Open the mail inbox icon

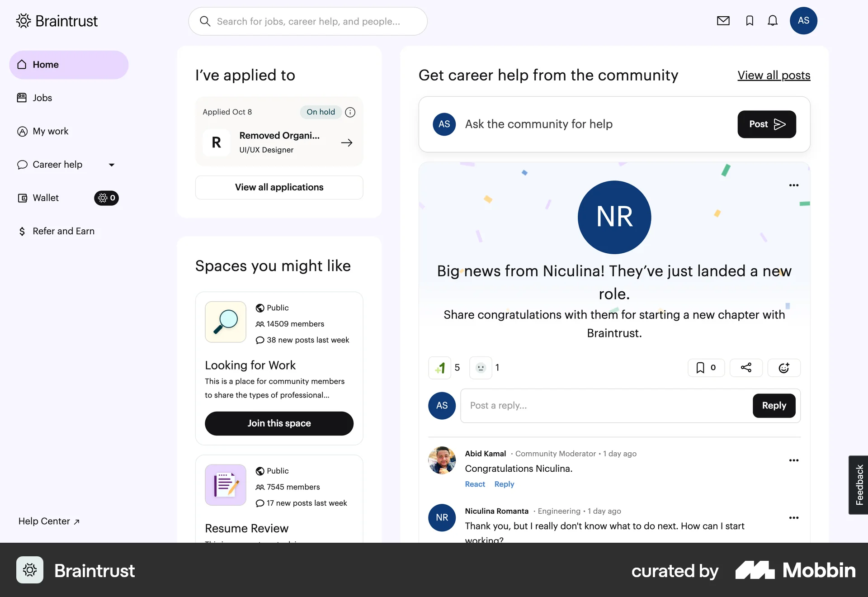(x=724, y=21)
